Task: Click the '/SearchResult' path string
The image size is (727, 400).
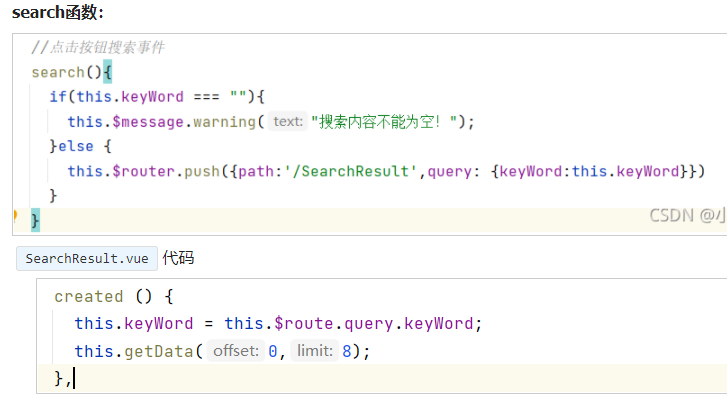Action: (x=351, y=171)
